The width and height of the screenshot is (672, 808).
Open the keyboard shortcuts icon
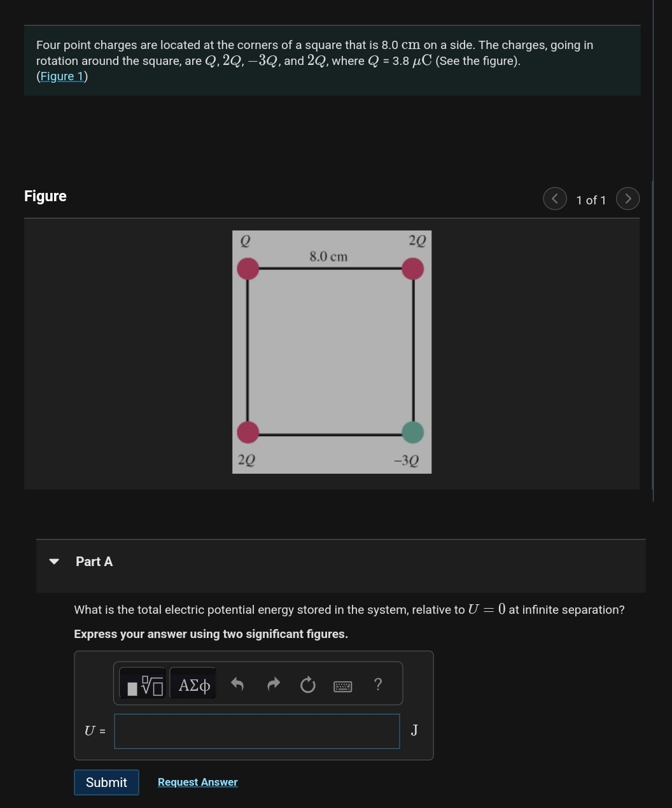click(342, 685)
